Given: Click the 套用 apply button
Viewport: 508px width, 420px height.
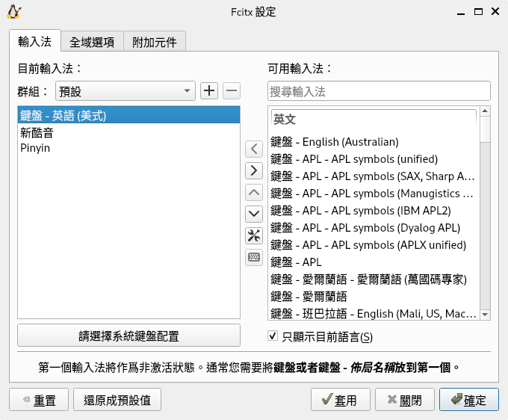Looking at the screenshot, I should click(340, 400).
